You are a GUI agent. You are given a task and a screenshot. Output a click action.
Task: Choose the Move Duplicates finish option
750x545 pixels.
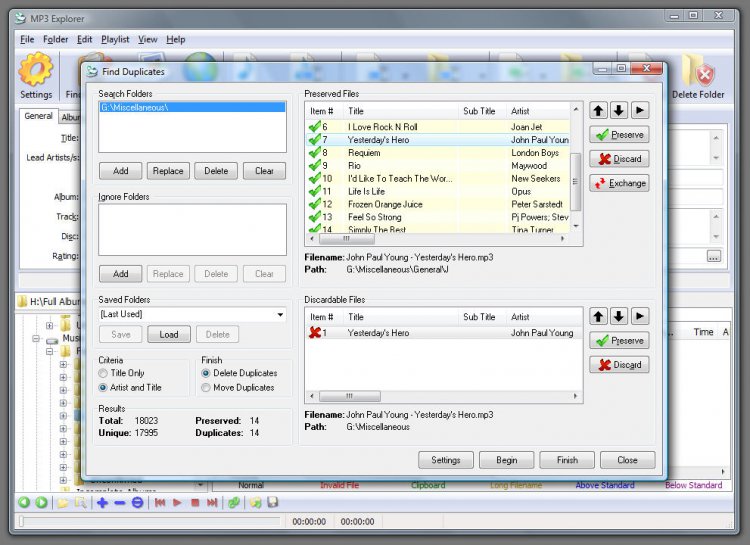point(206,387)
